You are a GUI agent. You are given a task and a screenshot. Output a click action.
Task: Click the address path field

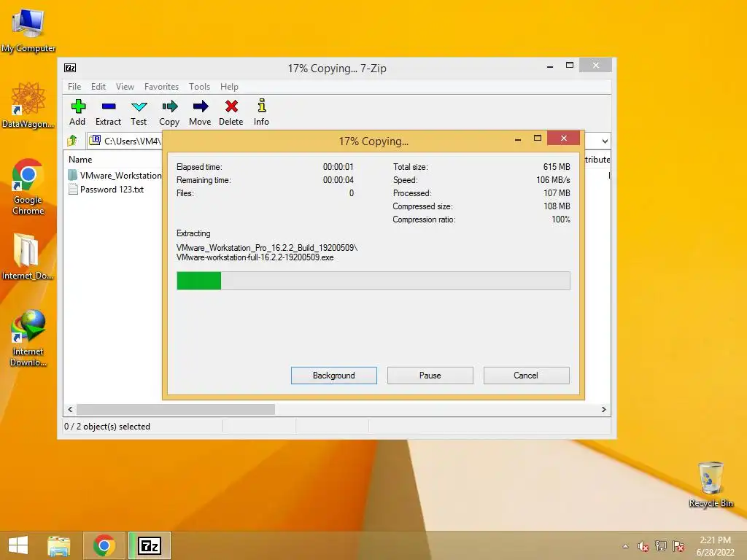click(125, 141)
